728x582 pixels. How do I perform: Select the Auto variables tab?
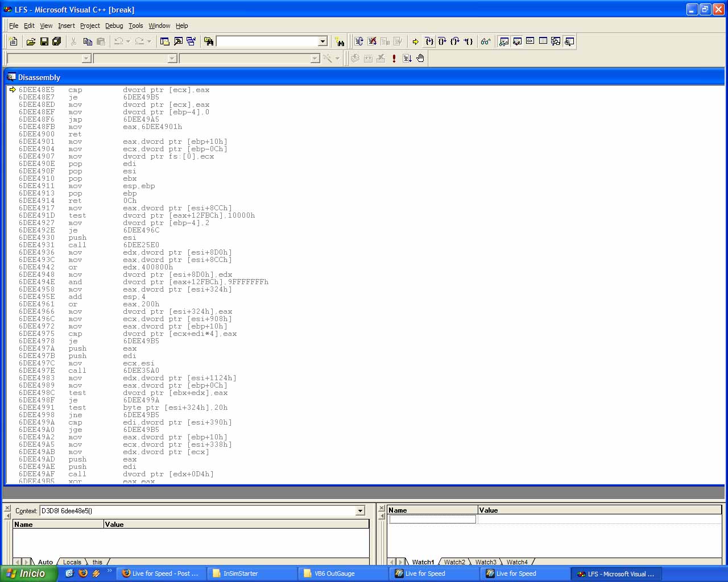45,562
